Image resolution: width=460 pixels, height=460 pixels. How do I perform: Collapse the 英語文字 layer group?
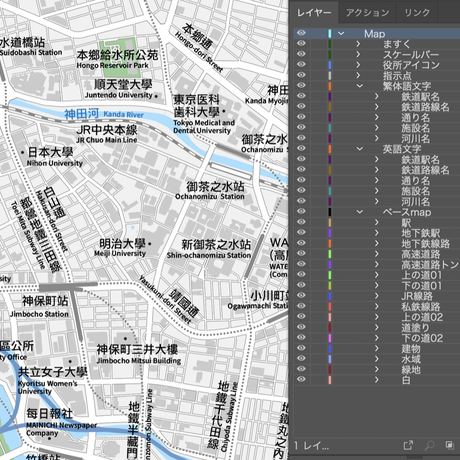[359, 149]
